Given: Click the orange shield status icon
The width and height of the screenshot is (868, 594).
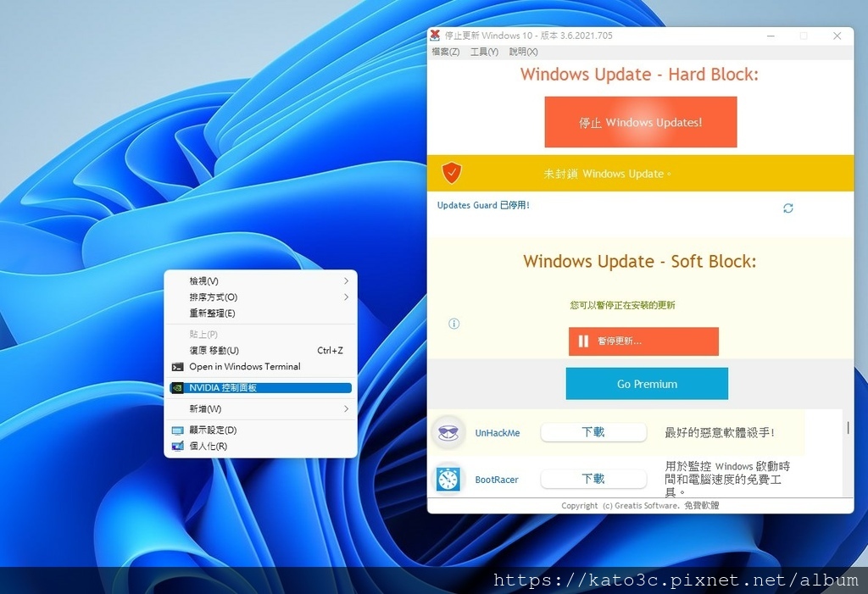Looking at the screenshot, I should tap(452, 173).
